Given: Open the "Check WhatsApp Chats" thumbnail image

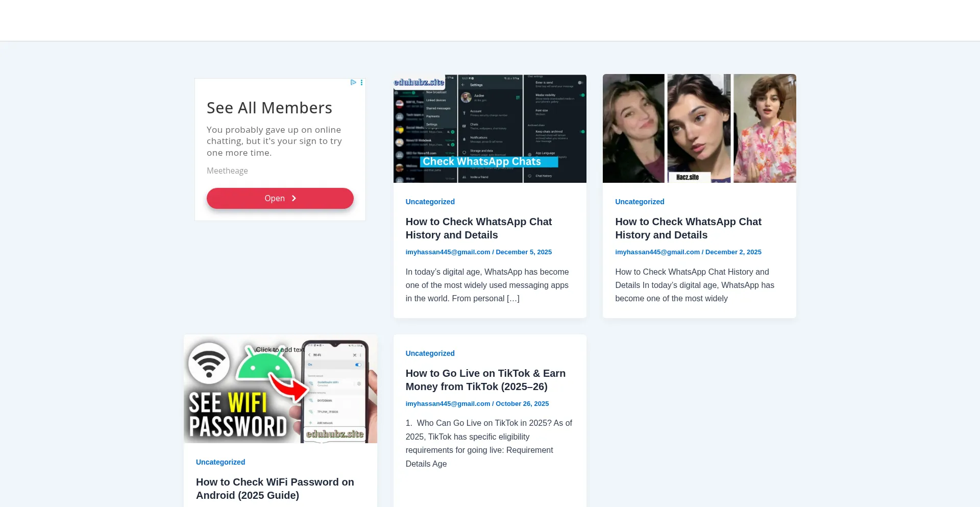Looking at the screenshot, I should click(489, 129).
